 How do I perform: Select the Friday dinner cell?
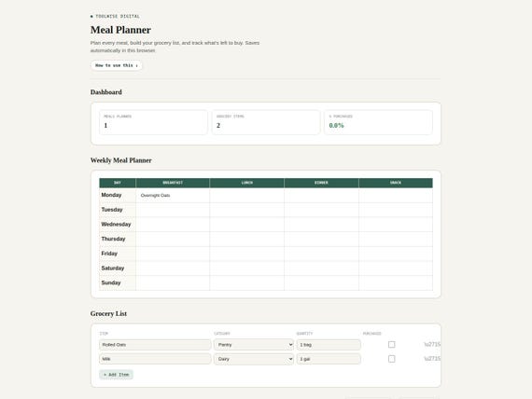point(321,254)
